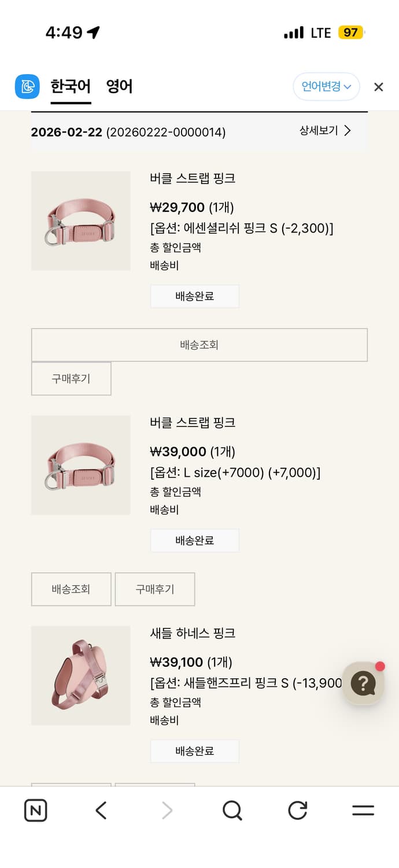Tap the wide 배송조회 delivery tracking button

(199, 345)
